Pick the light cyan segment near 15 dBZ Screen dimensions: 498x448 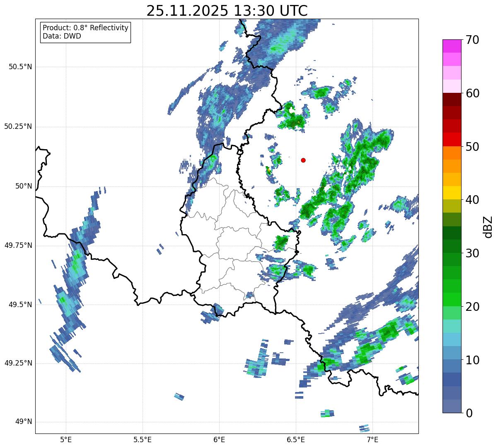452,326
